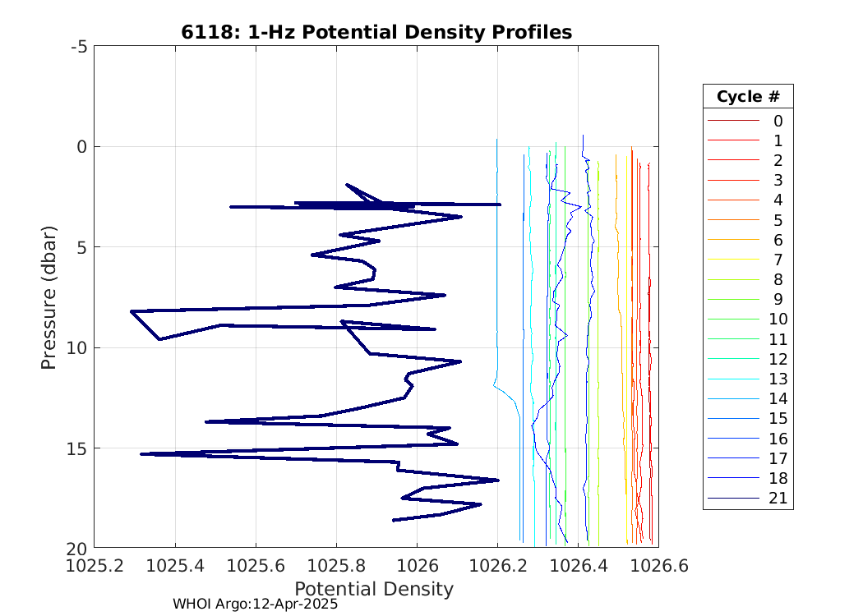Viewport: 863px width, 616px height.
Task: Click the green legend line for cycle 10
Action: tap(732, 319)
